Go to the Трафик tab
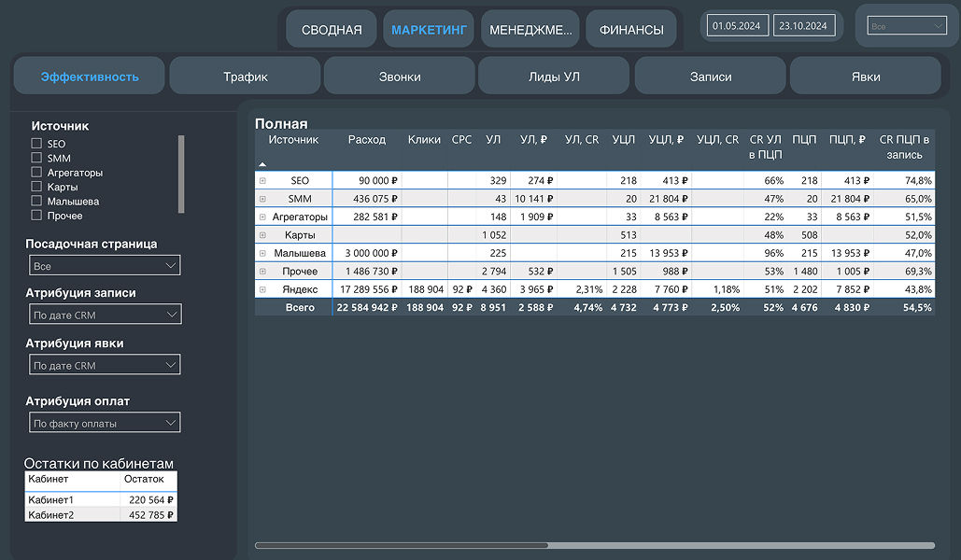This screenshot has width=961, height=560. pos(246,77)
